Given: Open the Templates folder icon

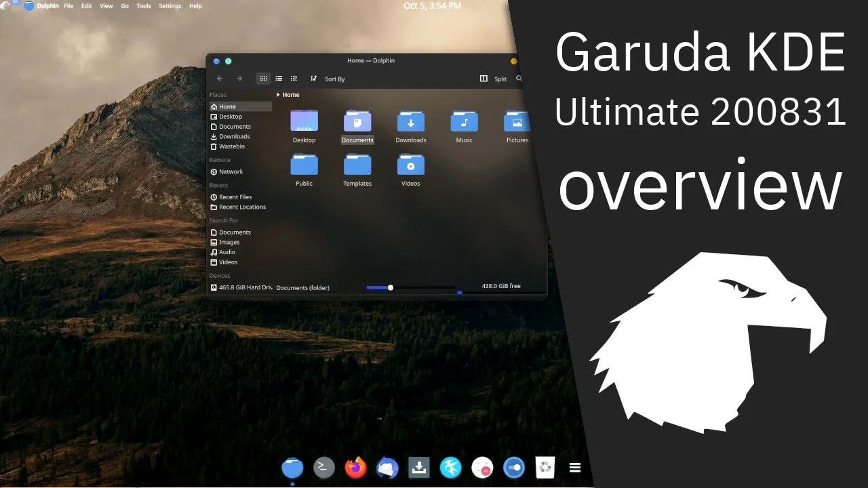Looking at the screenshot, I should [x=357, y=169].
